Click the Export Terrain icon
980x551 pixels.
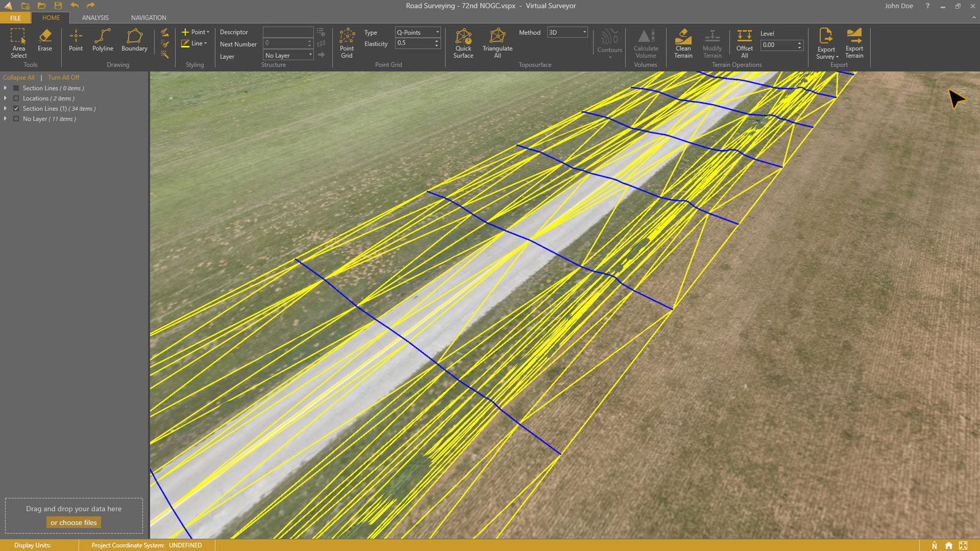pos(854,43)
